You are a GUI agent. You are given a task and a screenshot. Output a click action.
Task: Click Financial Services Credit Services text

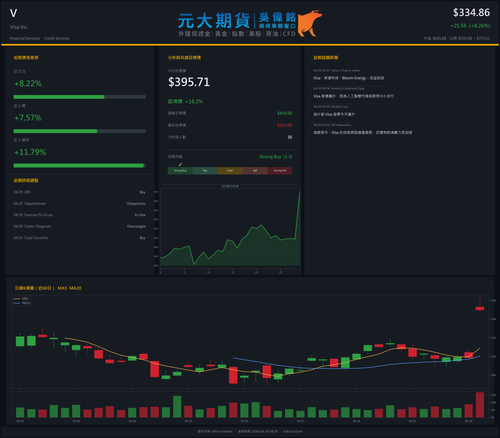click(x=40, y=38)
